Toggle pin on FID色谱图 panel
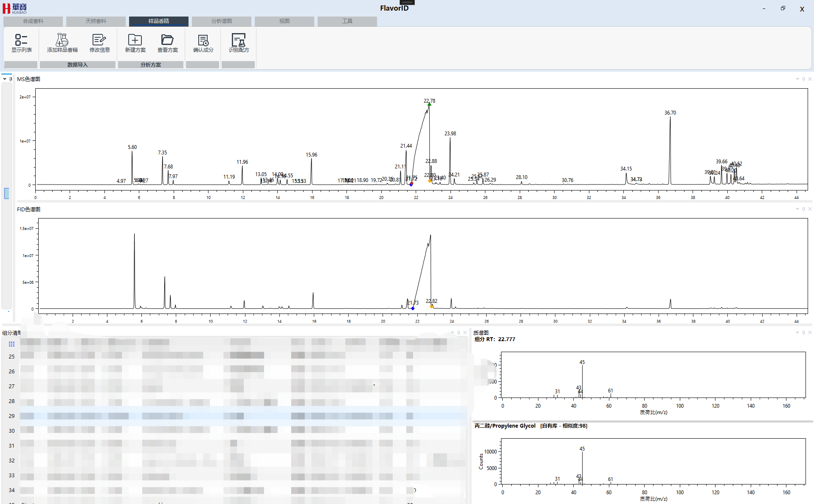Viewport: 814px width, 504px height. [803, 209]
